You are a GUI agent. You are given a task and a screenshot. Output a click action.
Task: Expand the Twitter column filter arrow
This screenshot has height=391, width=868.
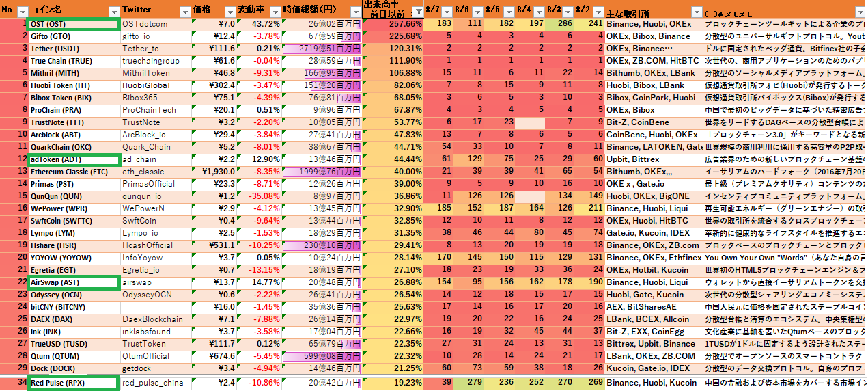coord(184,12)
